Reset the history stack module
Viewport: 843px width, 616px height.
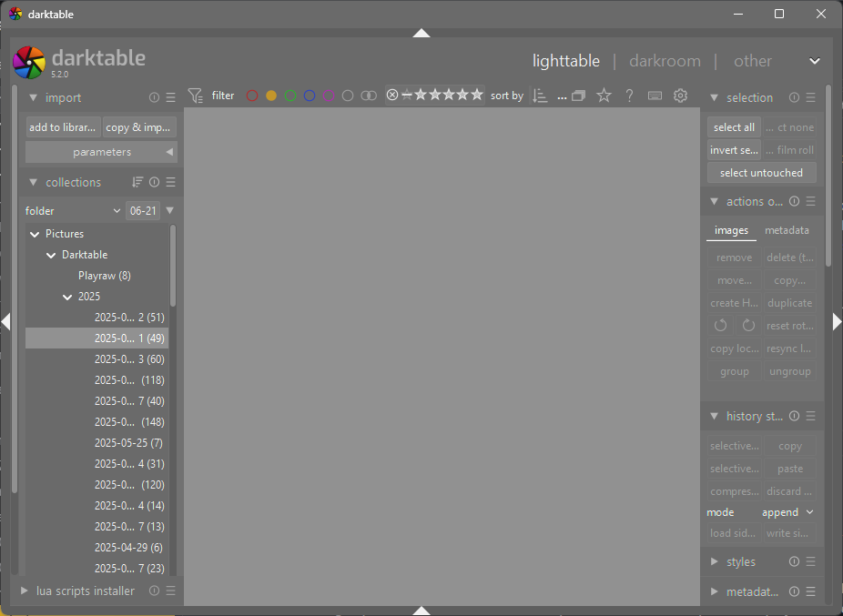pos(794,416)
